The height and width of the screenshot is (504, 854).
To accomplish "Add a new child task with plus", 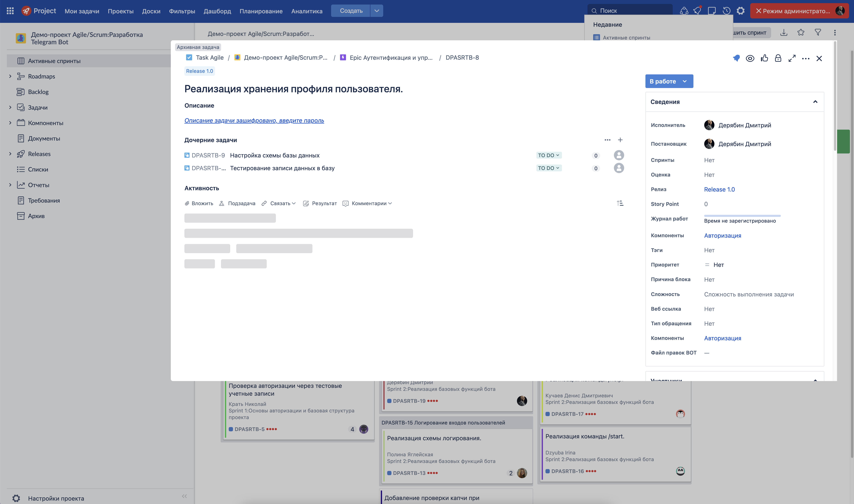I will tap(620, 140).
